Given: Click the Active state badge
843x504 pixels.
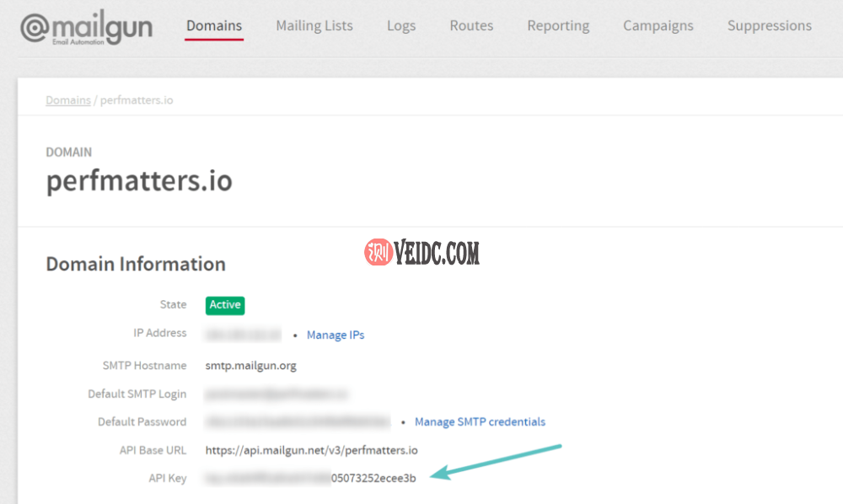Looking at the screenshot, I should (x=225, y=305).
